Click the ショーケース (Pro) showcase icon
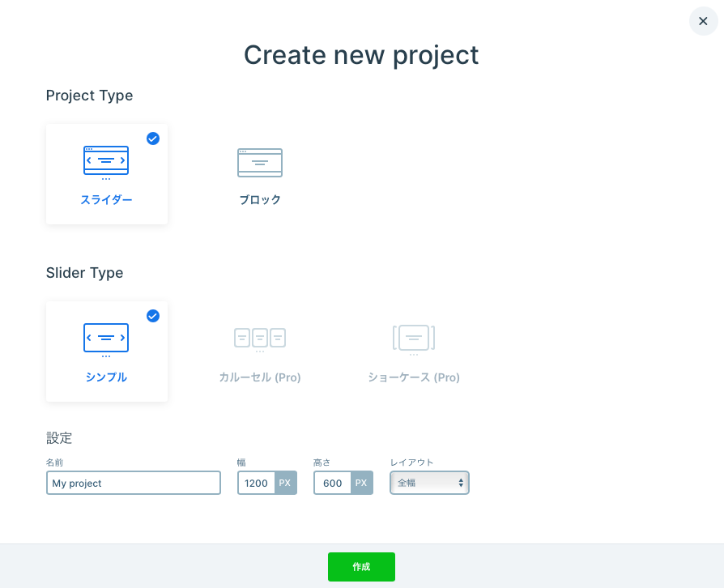724x588 pixels. [414, 339]
